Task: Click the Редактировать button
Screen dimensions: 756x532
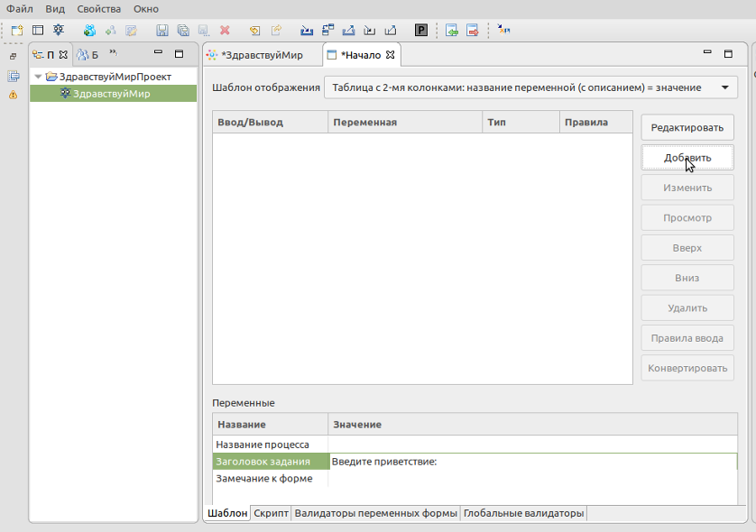Action: point(687,128)
